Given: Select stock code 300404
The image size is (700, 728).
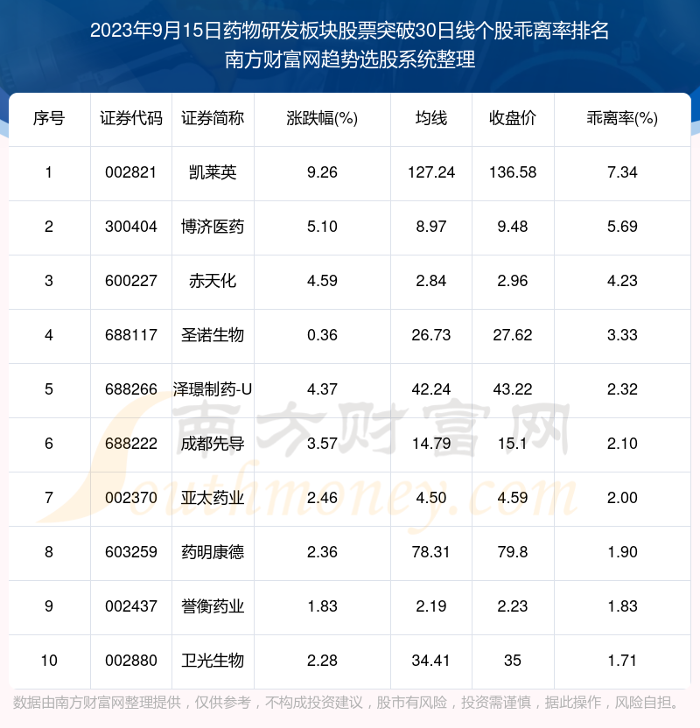Looking at the screenshot, I should [131, 227].
